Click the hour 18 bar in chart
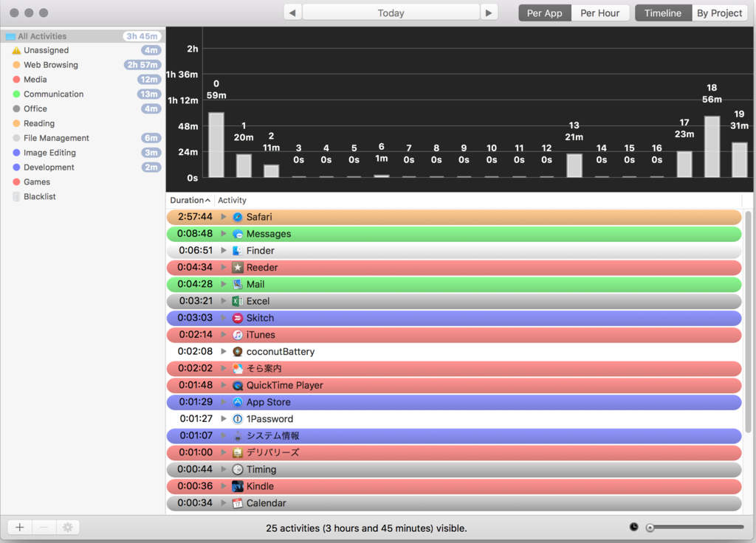This screenshot has width=756, height=543. click(712, 147)
